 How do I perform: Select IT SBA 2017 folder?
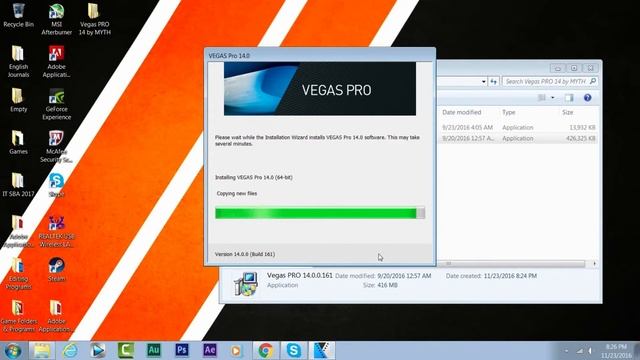pos(18,185)
